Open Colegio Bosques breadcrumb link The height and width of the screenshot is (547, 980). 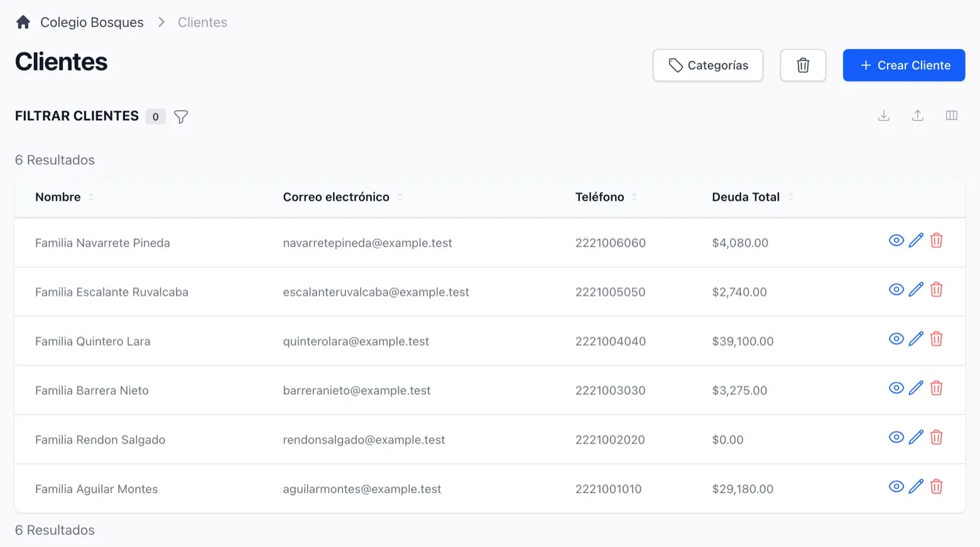pos(92,23)
